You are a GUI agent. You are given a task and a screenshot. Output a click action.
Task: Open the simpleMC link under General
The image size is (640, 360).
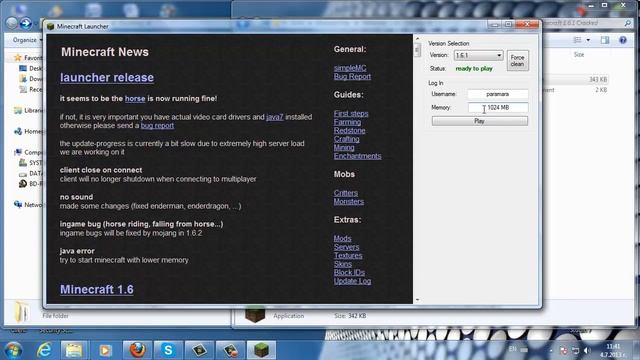tap(350, 68)
